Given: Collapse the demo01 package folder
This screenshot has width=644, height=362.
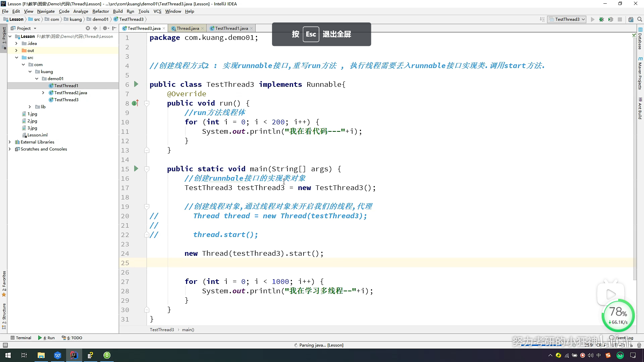Looking at the screenshot, I should pos(37,79).
